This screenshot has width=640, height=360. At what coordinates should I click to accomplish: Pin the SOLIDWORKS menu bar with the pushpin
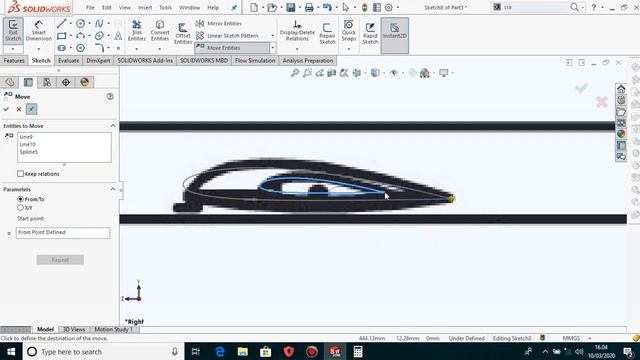click(x=234, y=7)
